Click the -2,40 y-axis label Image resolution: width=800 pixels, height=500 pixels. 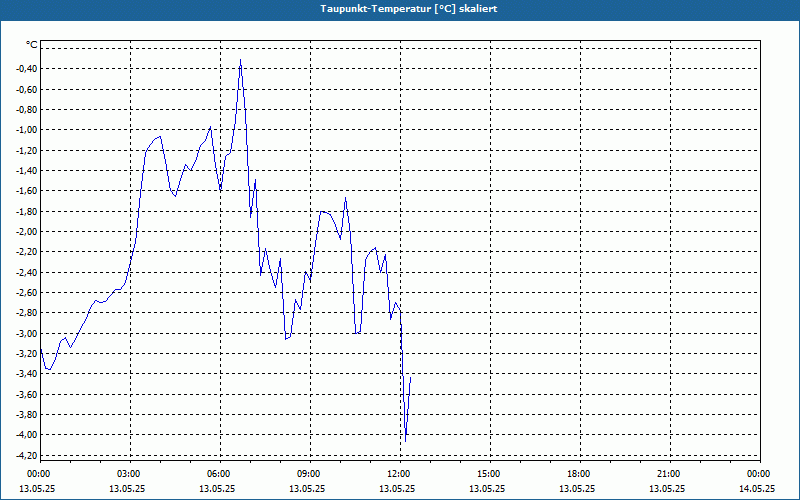coord(28,272)
